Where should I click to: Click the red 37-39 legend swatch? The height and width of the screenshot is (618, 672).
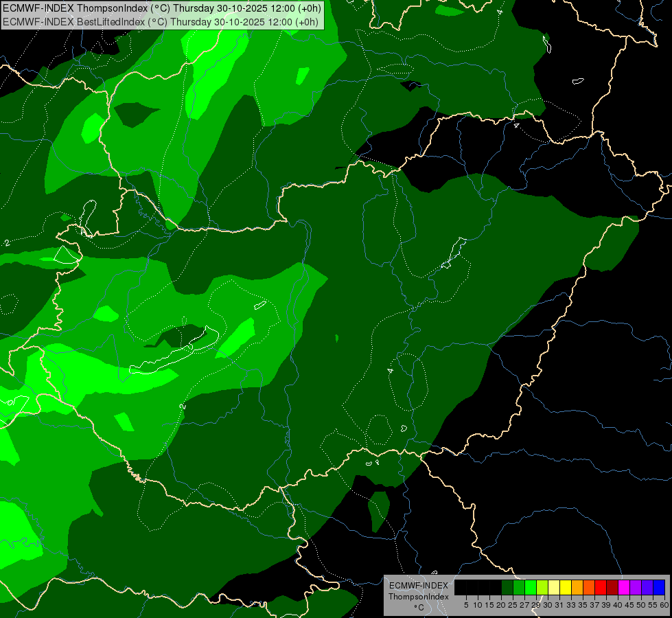click(601, 587)
